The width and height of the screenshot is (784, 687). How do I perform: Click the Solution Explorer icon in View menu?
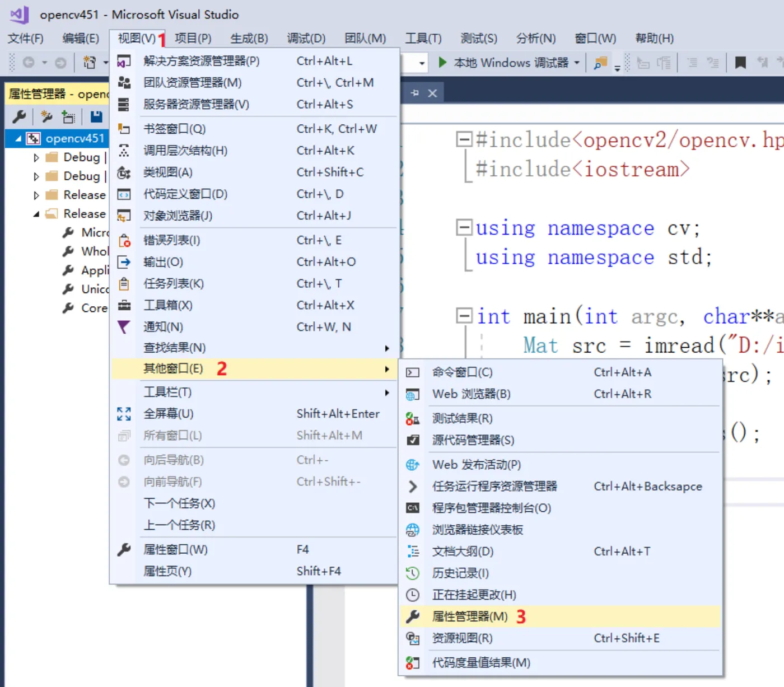(x=124, y=61)
